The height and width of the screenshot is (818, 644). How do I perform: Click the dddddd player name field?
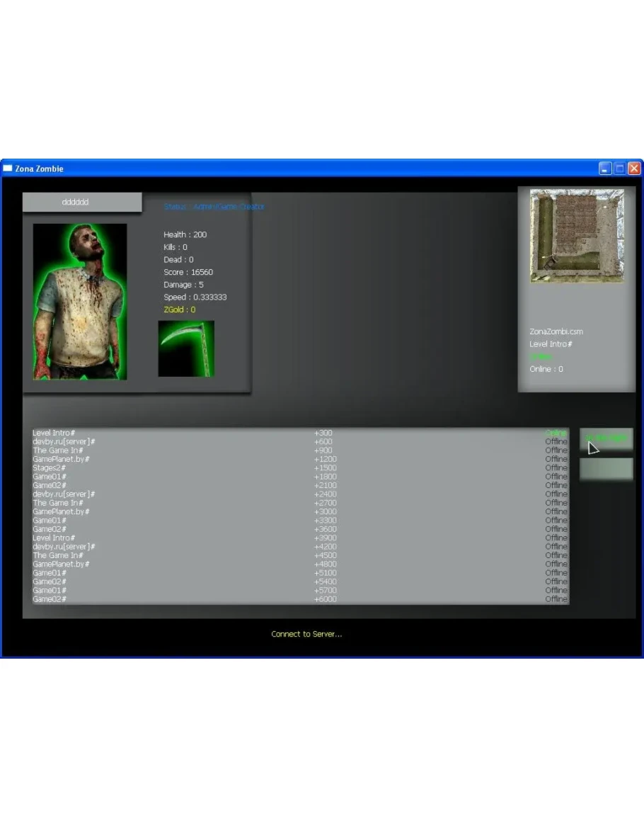tap(82, 203)
